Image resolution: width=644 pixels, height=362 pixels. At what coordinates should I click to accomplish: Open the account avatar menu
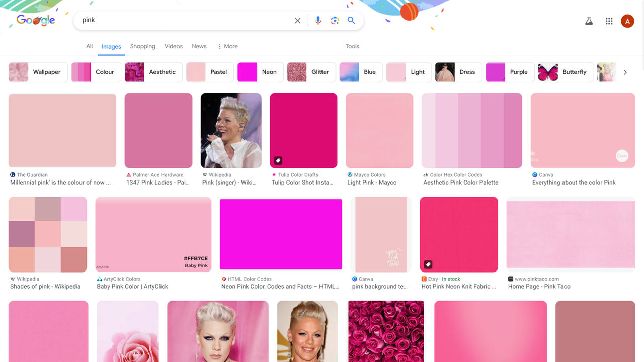[x=627, y=21]
